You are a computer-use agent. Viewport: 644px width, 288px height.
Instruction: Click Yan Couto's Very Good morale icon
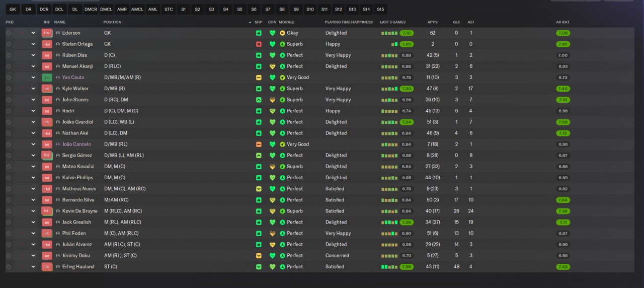click(x=282, y=78)
